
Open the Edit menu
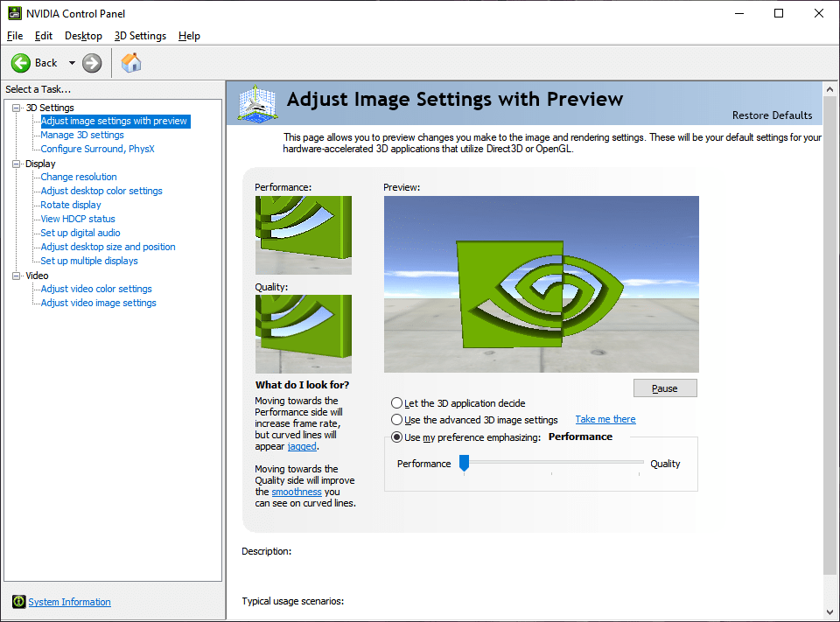[44, 36]
